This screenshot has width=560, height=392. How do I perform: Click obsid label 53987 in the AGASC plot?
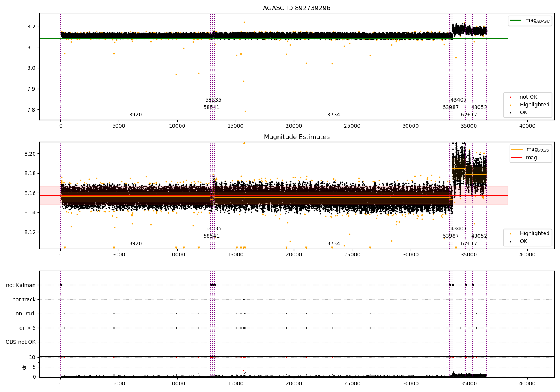click(x=451, y=108)
